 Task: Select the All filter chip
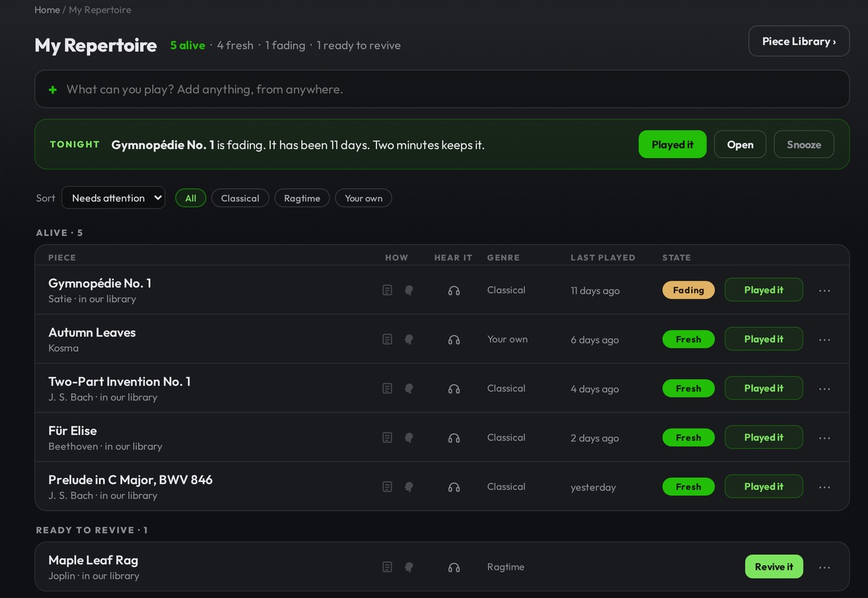190,198
